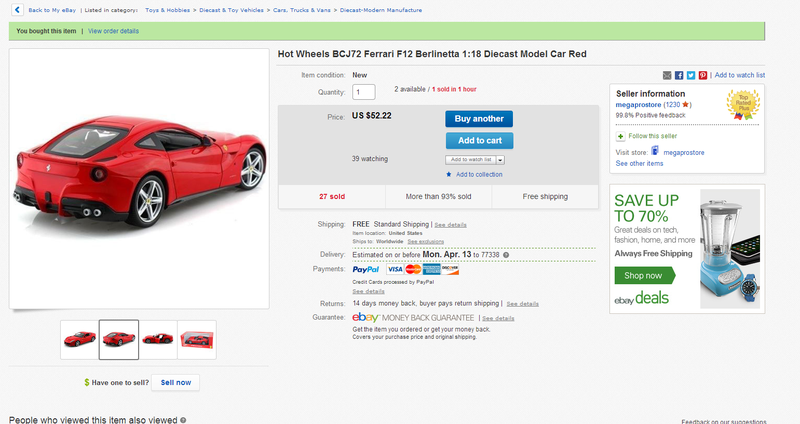Share the listing on Twitter
Viewport: 800px width, 424px height.
691,75
